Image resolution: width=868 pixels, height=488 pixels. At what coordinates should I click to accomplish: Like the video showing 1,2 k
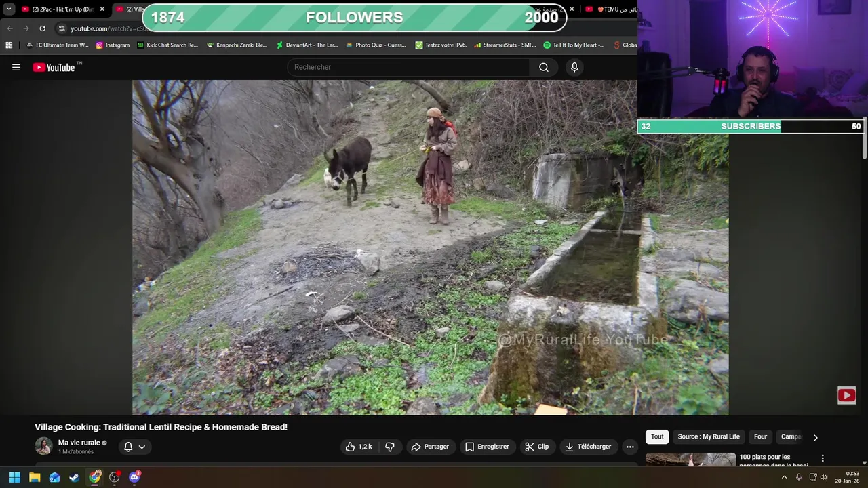tap(359, 447)
